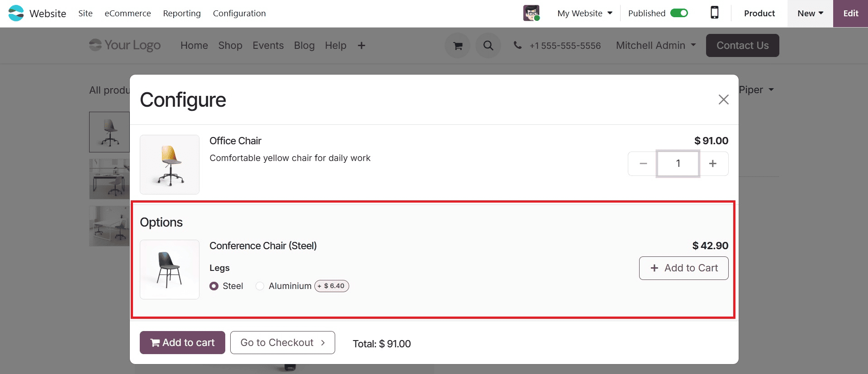Increase quantity with the plus stepper
Screen dimensions: 868x374
713,164
